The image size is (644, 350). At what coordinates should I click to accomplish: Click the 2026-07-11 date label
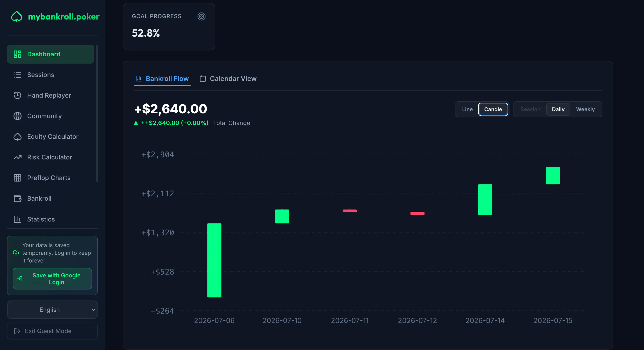click(x=350, y=321)
